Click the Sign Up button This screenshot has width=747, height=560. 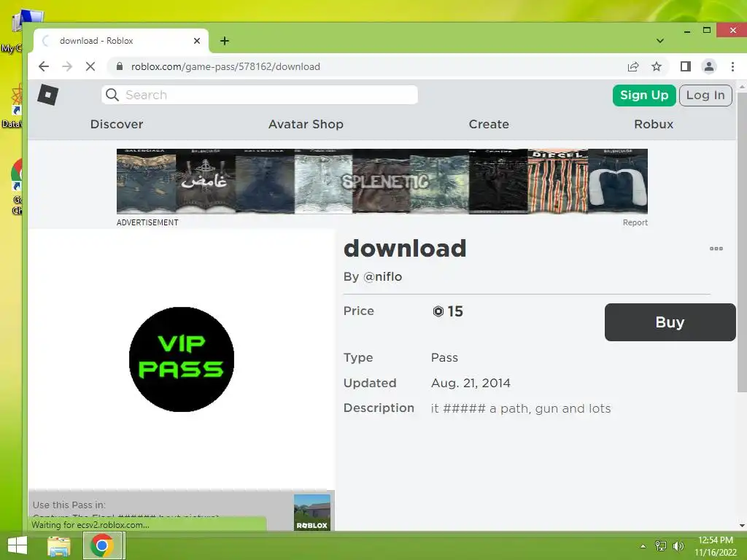(644, 96)
